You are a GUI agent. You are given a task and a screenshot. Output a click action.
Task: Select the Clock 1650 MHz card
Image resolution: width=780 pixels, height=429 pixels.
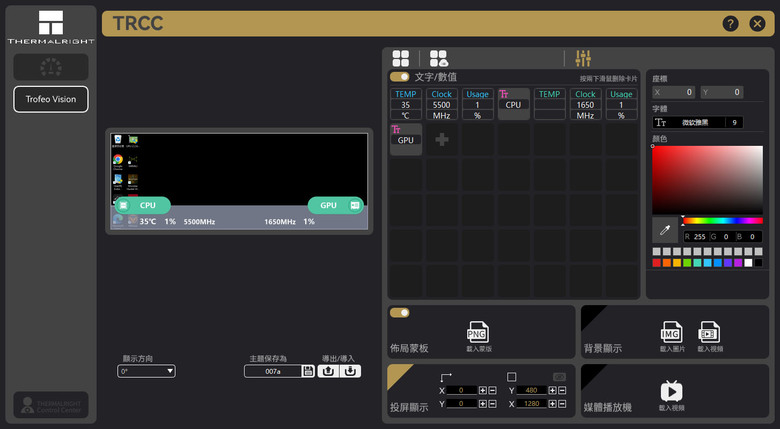pos(585,105)
